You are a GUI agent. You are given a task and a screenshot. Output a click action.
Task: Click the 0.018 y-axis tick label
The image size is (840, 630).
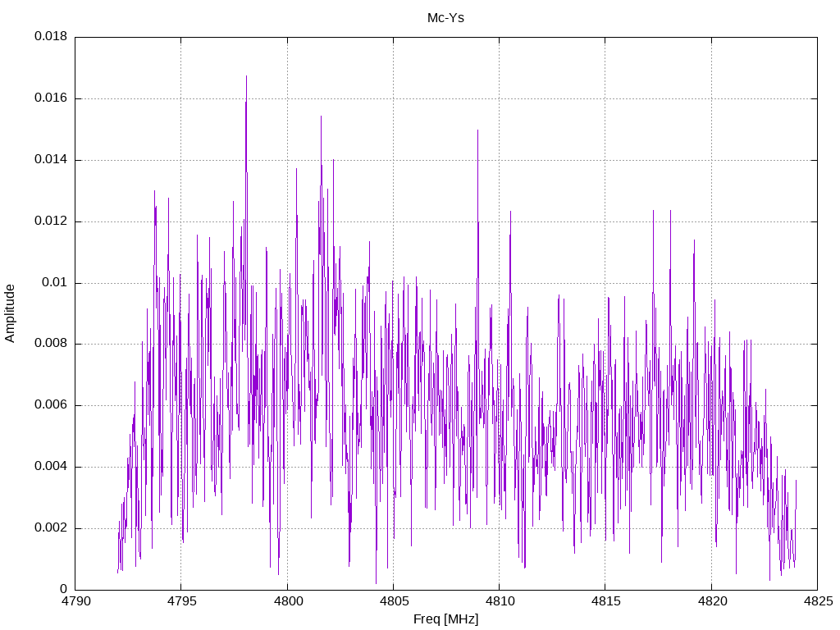coord(51,36)
